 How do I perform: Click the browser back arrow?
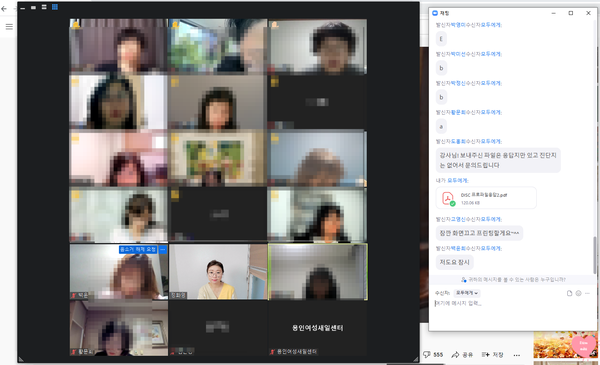click(x=4, y=8)
